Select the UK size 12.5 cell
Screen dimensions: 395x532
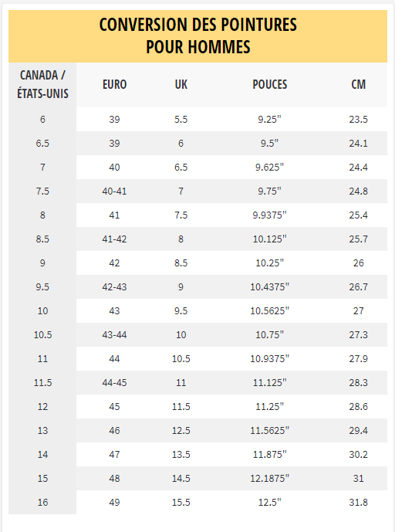(x=181, y=431)
